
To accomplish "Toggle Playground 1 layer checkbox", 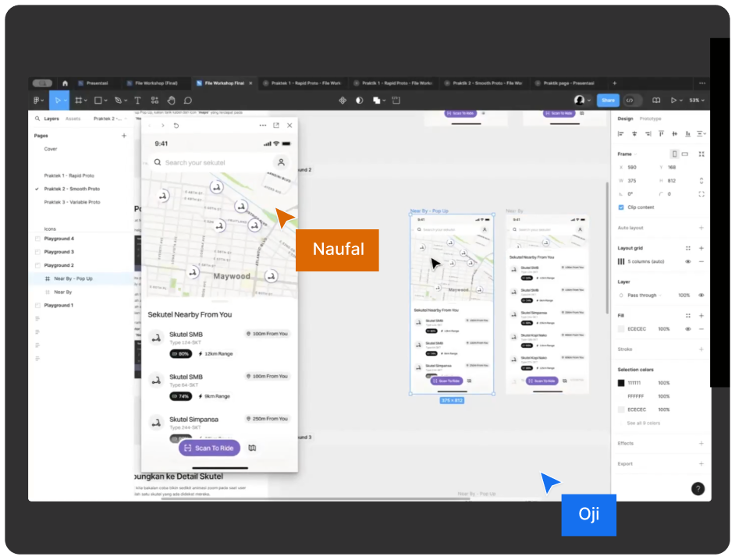I will (37, 306).
